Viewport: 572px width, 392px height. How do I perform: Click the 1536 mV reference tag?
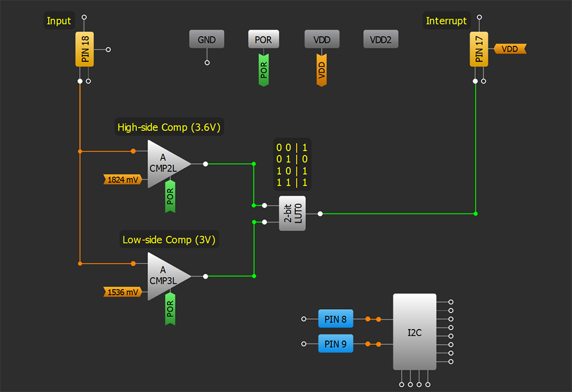coord(122,292)
